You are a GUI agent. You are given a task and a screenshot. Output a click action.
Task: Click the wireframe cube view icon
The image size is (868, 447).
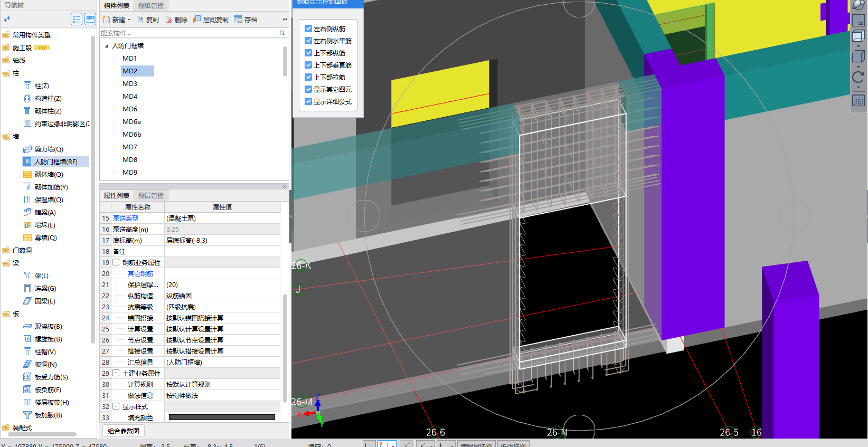coord(858,36)
